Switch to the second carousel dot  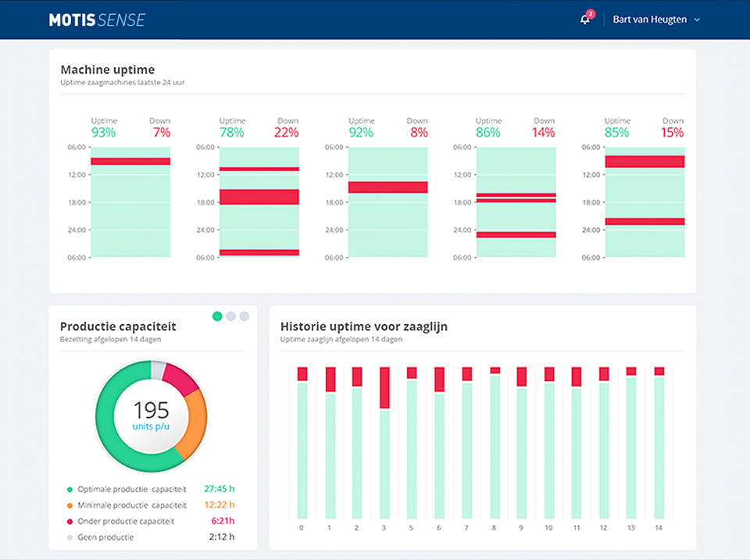tap(230, 316)
